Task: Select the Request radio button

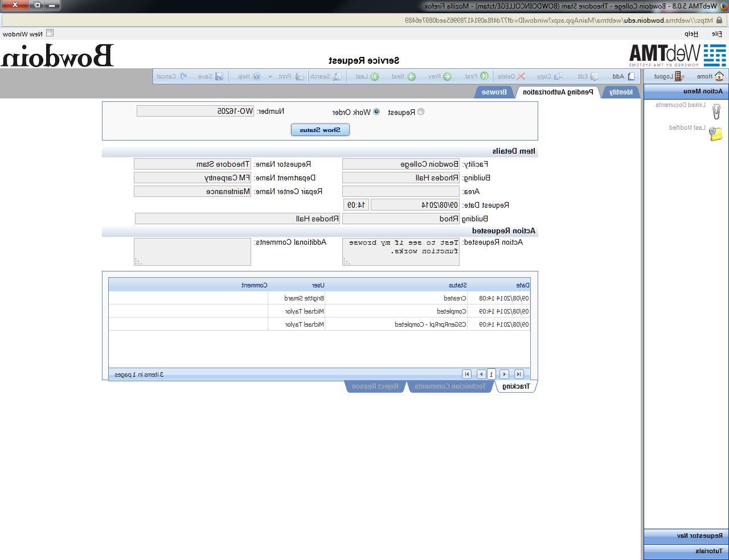Action: pyautogui.click(x=421, y=112)
